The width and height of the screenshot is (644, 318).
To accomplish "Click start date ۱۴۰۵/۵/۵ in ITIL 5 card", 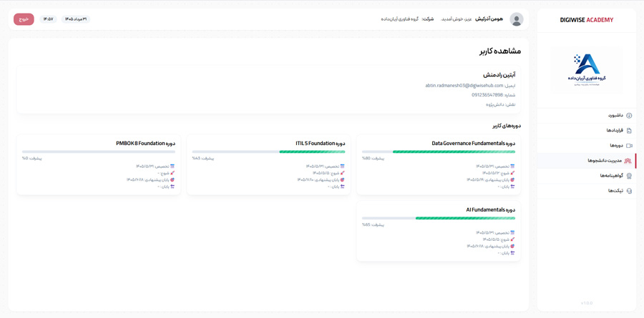I will [x=321, y=173].
